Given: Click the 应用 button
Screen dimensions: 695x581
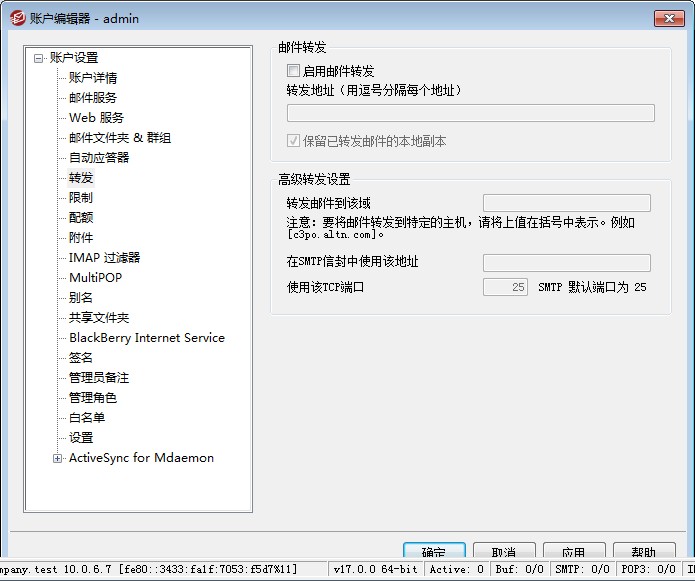Looking at the screenshot, I should [574, 550].
